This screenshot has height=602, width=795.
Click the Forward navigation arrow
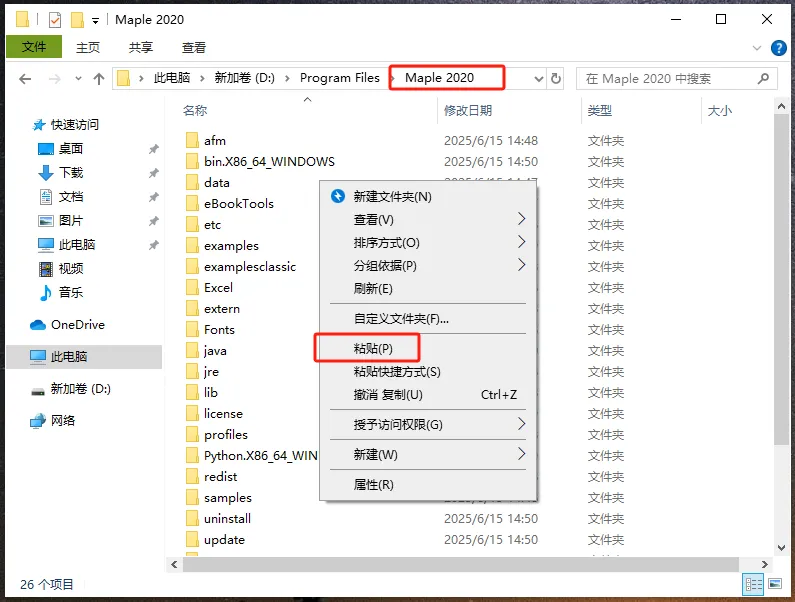54,79
